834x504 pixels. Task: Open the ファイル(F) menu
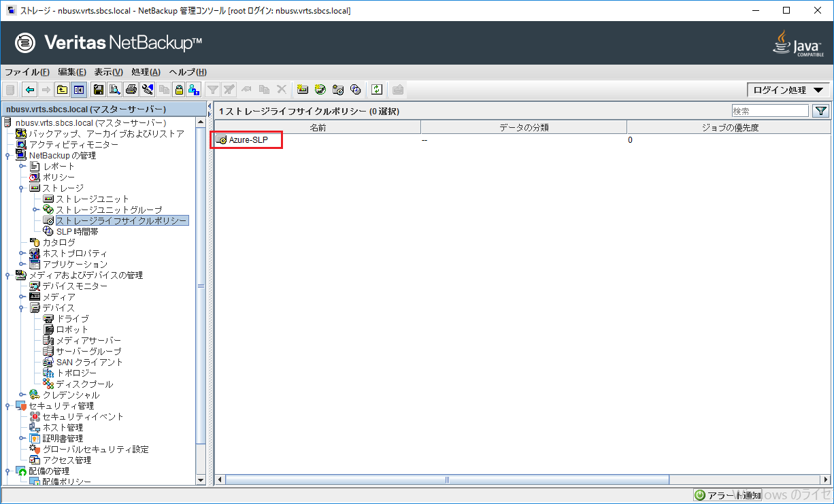click(x=27, y=72)
